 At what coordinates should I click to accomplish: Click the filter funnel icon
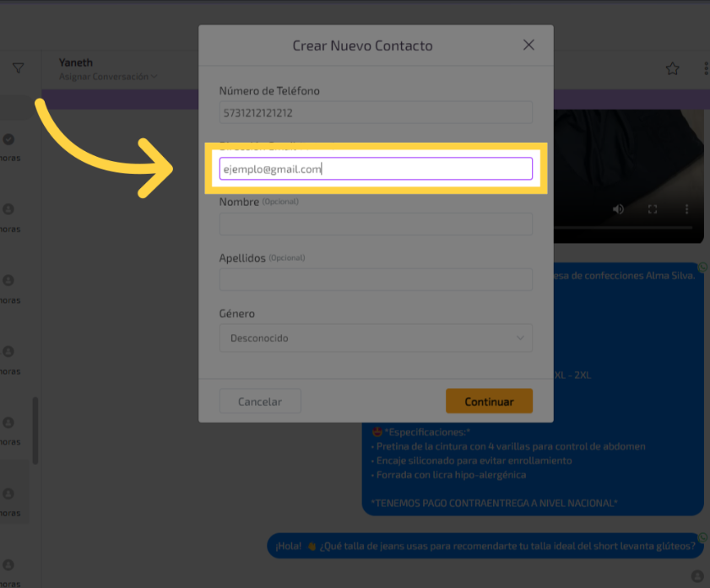[x=18, y=68]
